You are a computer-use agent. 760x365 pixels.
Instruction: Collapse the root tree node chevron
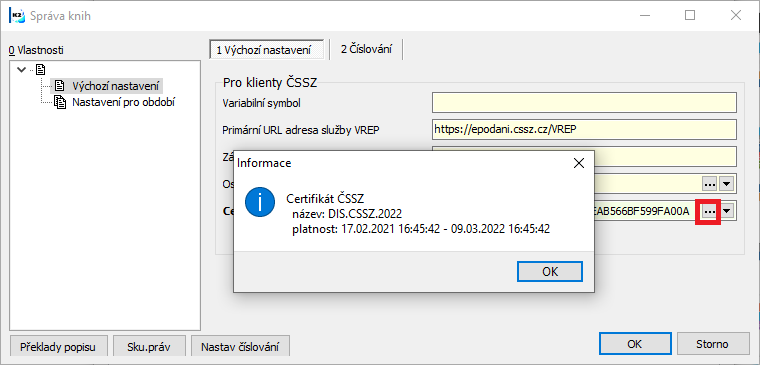tap(21, 70)
